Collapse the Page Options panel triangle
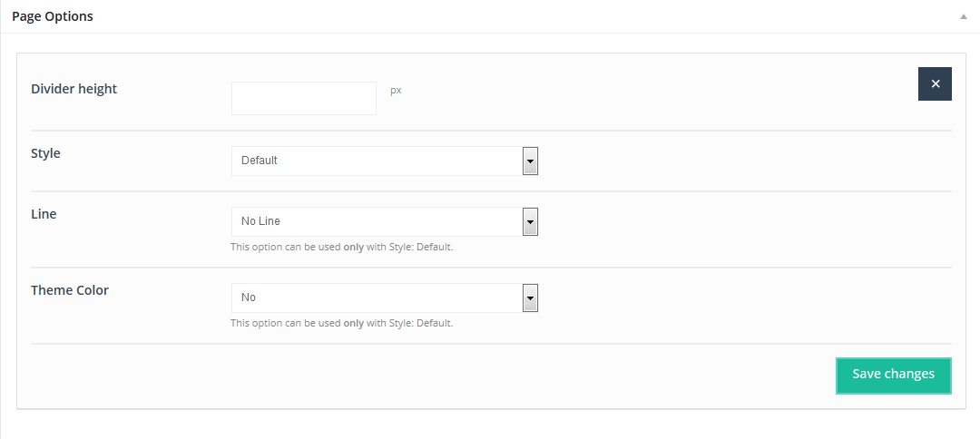The width and height of the screenshot is (980, 439). point(962,17)
